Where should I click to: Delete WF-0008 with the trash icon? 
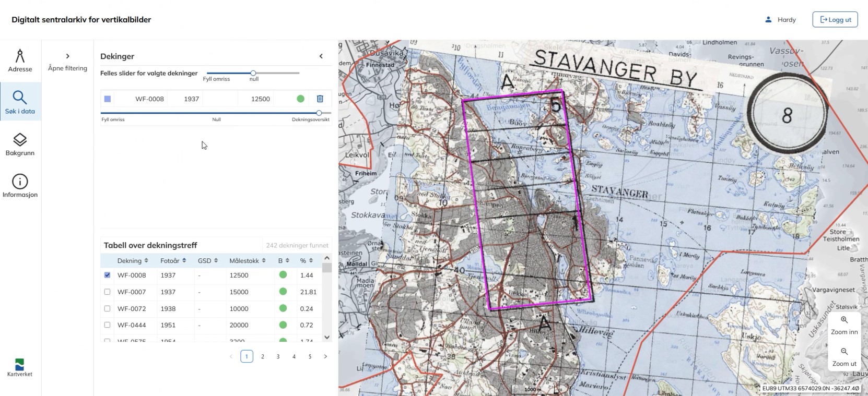tap(320, 99)
